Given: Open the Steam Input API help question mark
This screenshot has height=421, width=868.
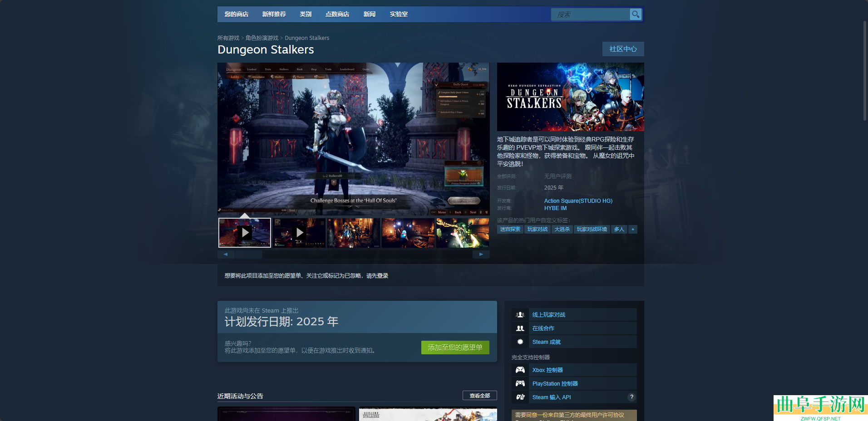Looking at the screenshot, I should [x=631, y=397].
